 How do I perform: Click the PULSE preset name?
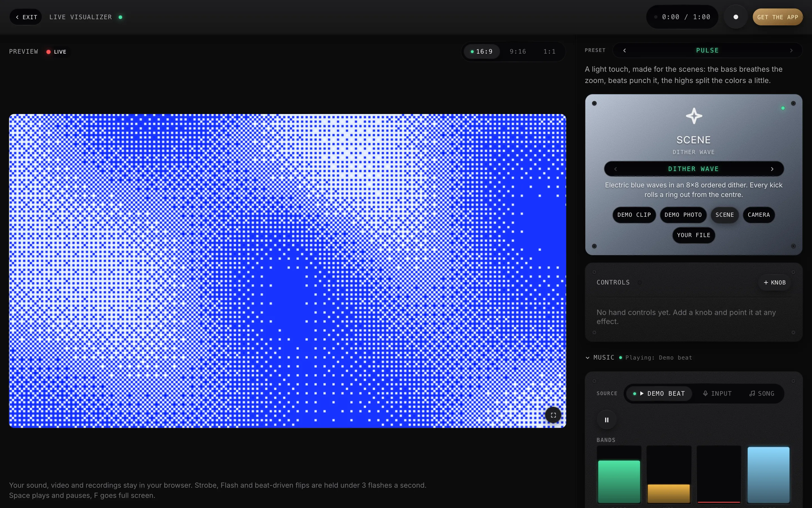click(x=707, y=51)
